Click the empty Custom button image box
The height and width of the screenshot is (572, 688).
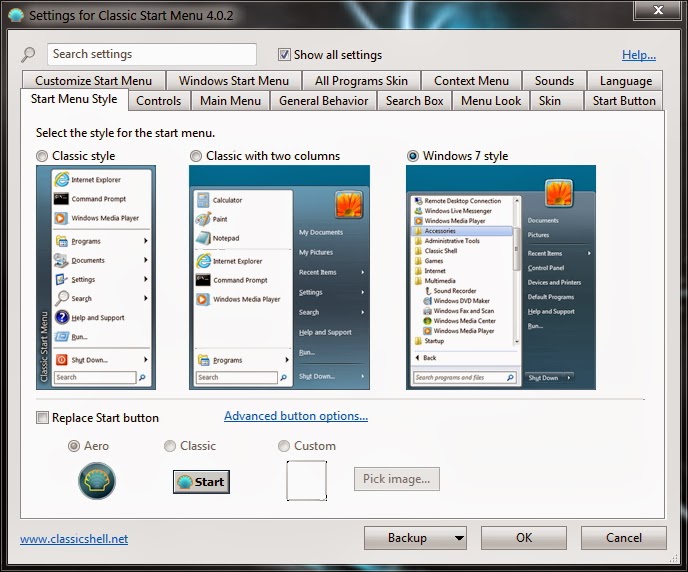pos(307,480)
